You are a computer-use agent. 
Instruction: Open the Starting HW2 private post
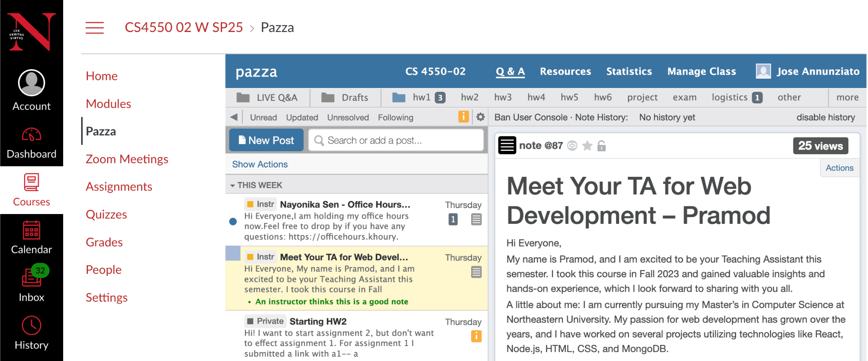[x=356, y=337]
